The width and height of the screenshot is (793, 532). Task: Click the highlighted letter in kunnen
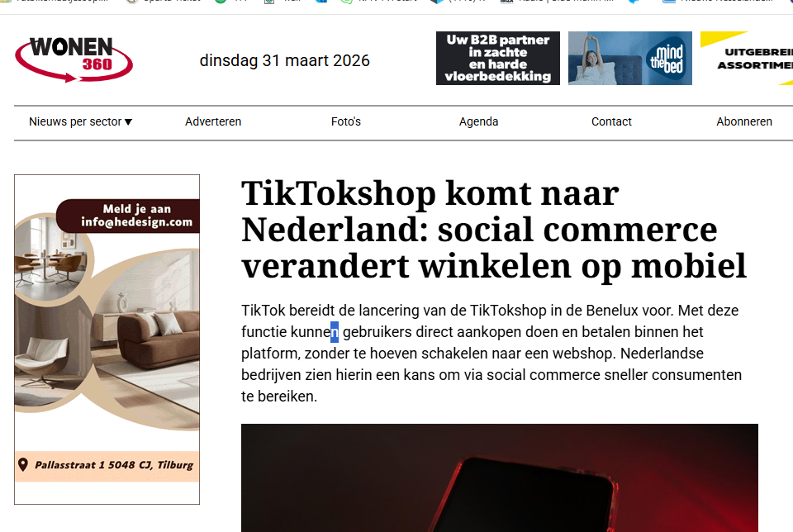click(x=335, y=332)
